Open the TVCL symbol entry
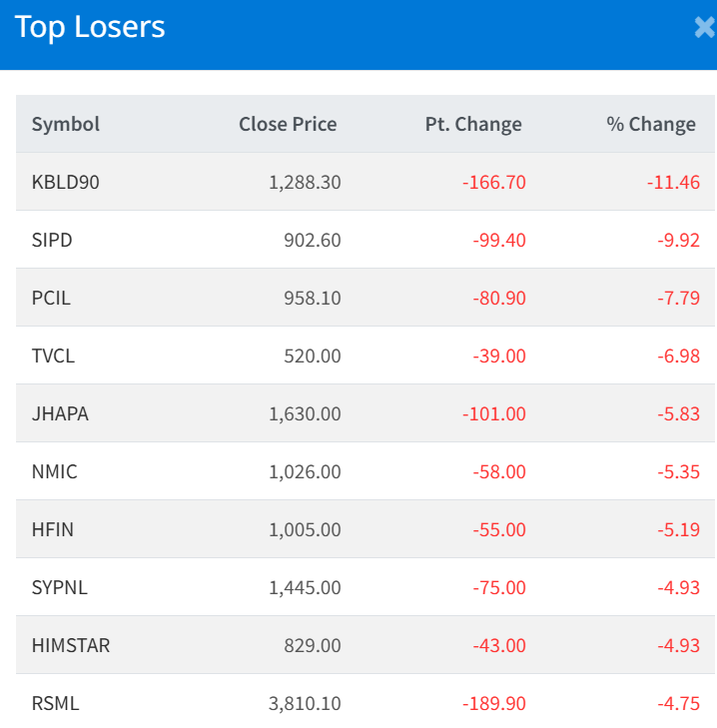 point(52,357)
